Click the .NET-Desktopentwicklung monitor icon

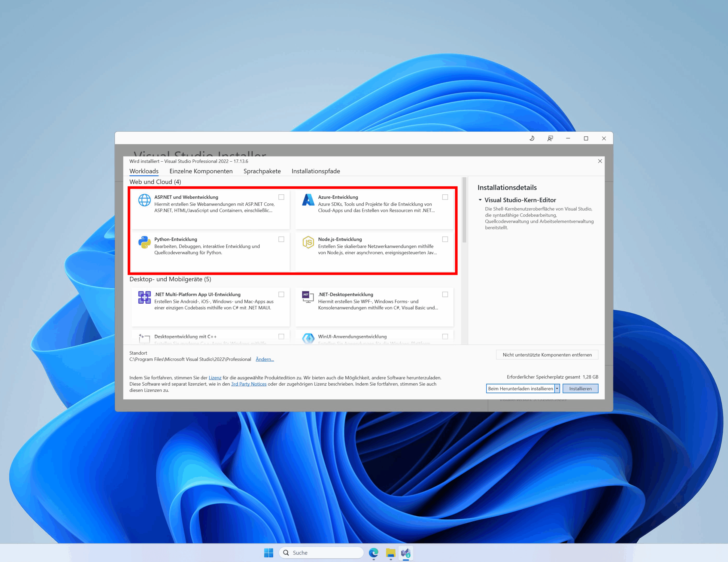coord(308,297)
